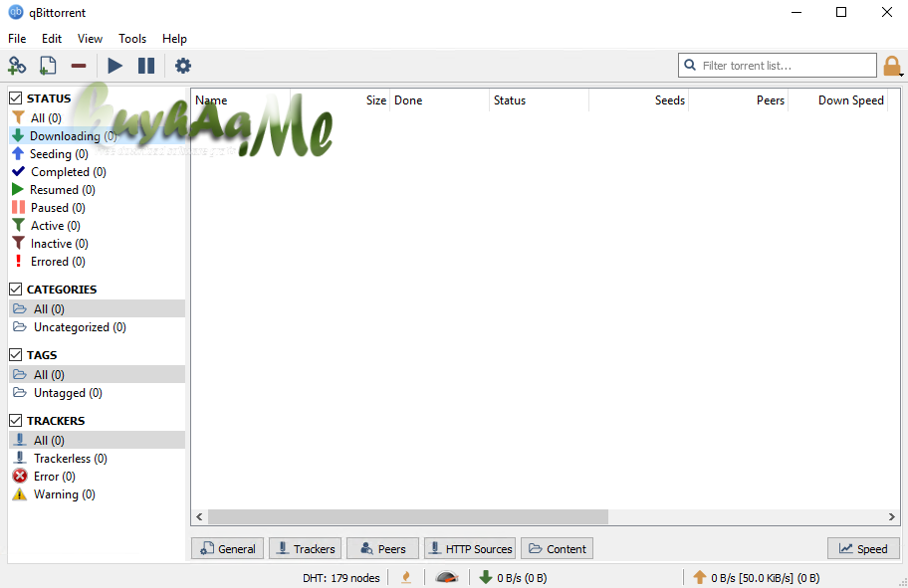
Task: Select All (0) under Trackers
Action: (98, 441)
